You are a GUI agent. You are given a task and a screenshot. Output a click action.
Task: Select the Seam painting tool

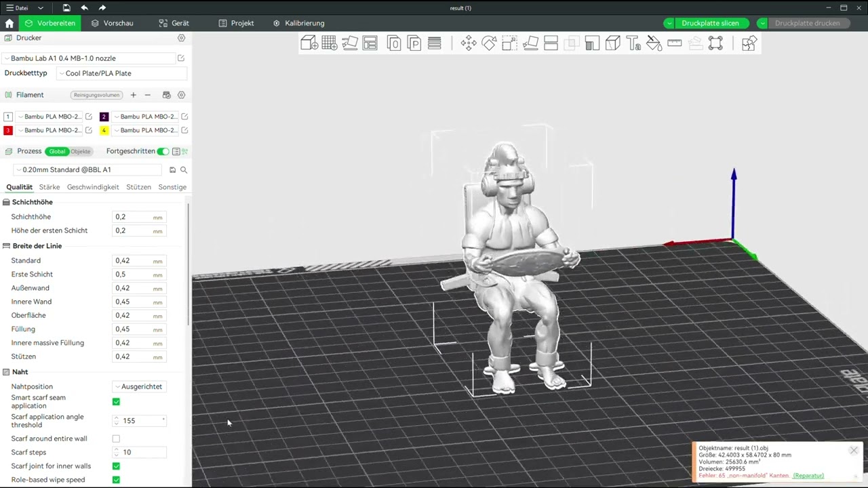pos(612,43)
